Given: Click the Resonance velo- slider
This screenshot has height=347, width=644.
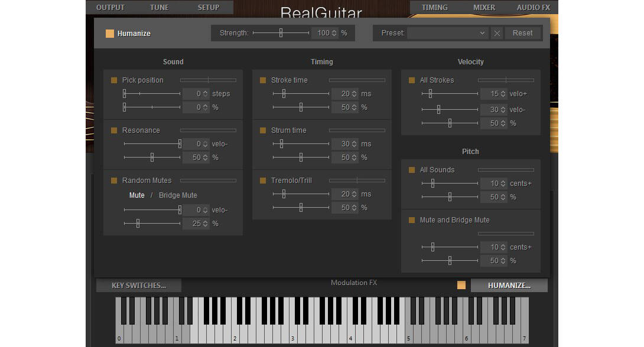Looking at the screenshot, I should tap(152, 144).
